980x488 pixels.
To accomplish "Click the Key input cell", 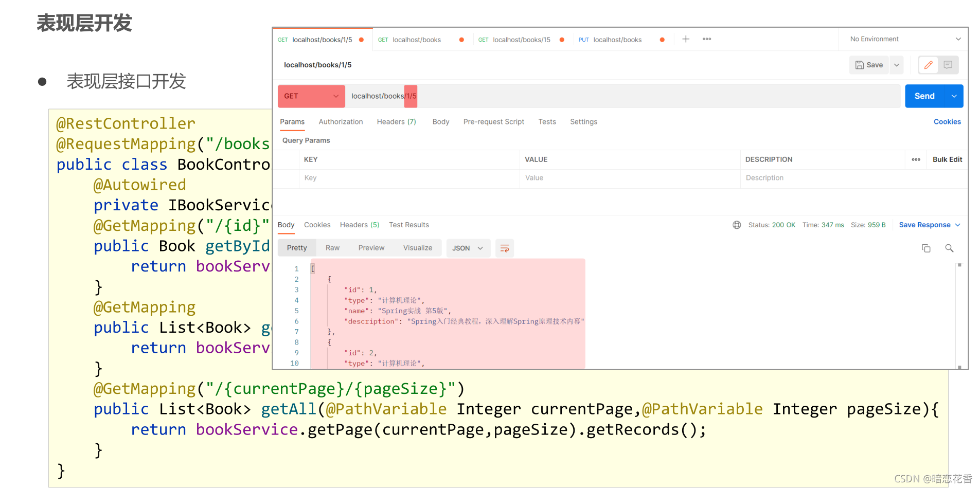I will pos(409,178).
